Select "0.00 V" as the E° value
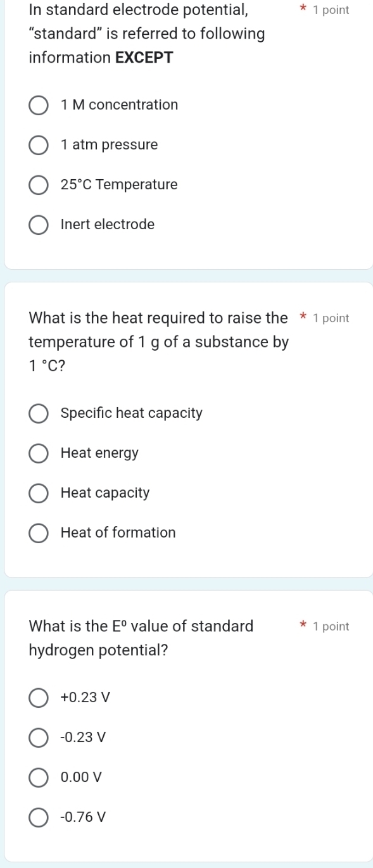 pos(38,778)
